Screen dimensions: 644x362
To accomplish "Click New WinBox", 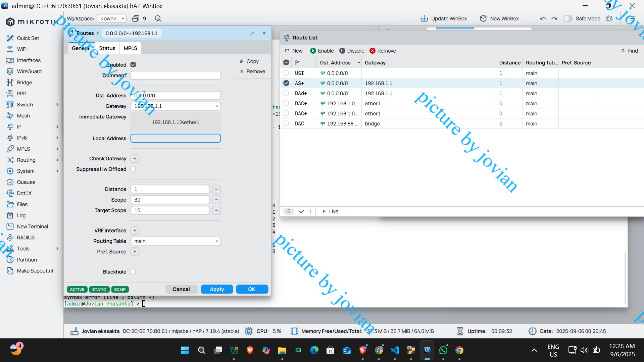I will click(499, 18).
